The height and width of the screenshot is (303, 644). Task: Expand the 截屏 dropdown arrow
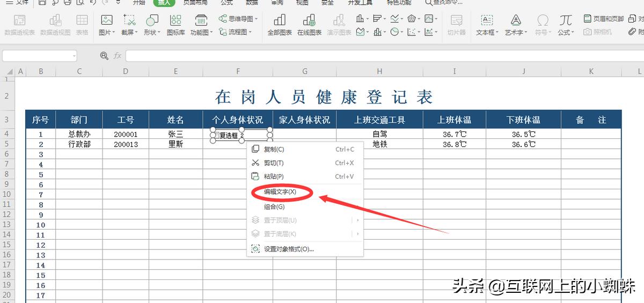[137, 32]
